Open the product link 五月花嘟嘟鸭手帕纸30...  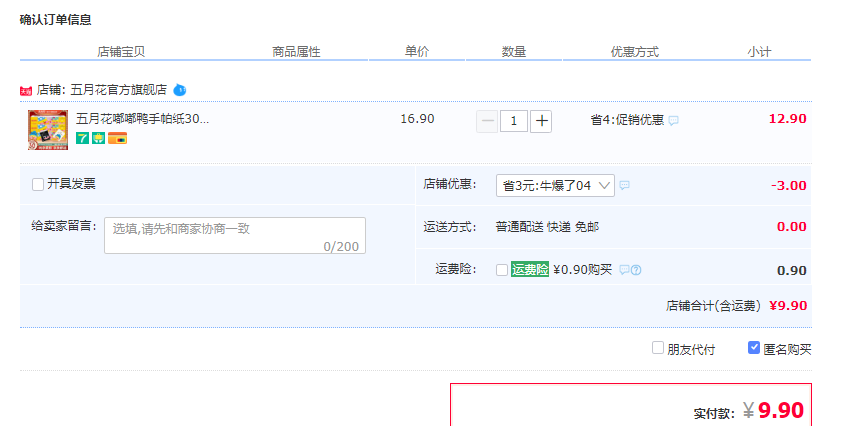pyautogui.click(x=142, y=119)
